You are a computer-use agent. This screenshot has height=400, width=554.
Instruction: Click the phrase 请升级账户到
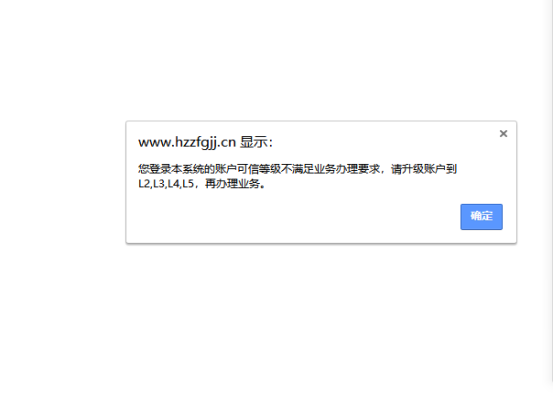pos(424,169)
